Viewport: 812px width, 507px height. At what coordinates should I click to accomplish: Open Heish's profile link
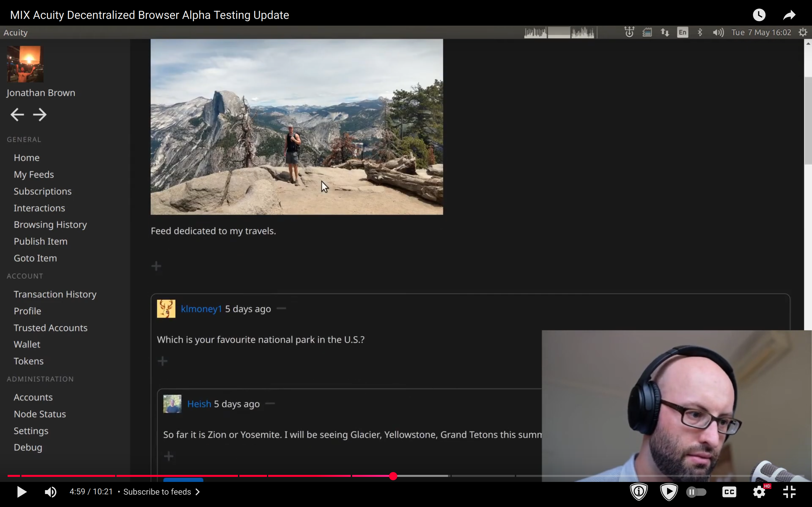[199, 404]
